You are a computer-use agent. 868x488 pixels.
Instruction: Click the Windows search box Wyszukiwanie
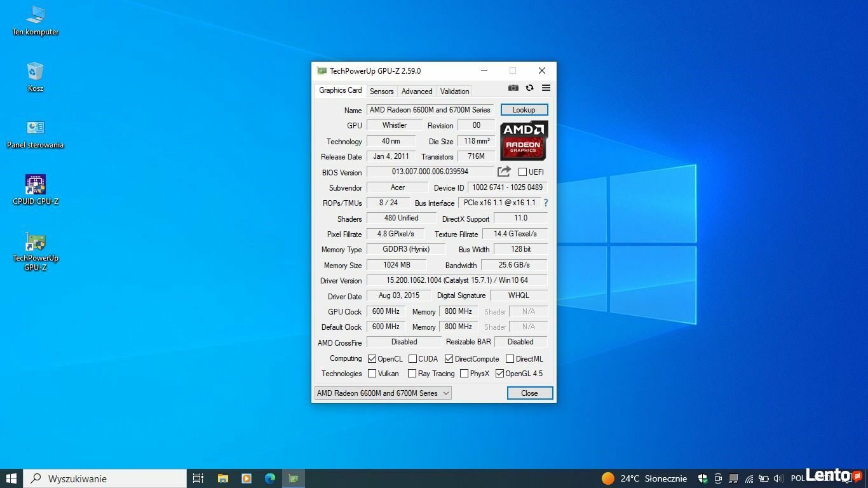tap(105, 478)
